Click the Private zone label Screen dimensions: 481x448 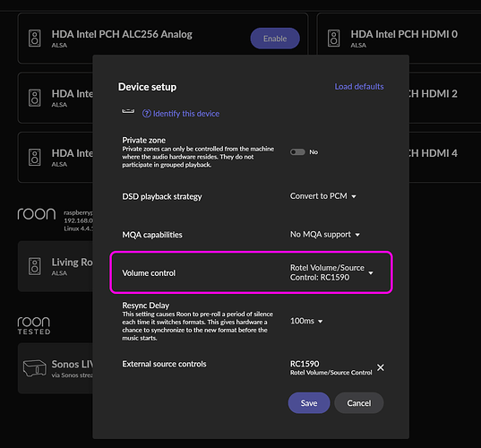[144, 141]
